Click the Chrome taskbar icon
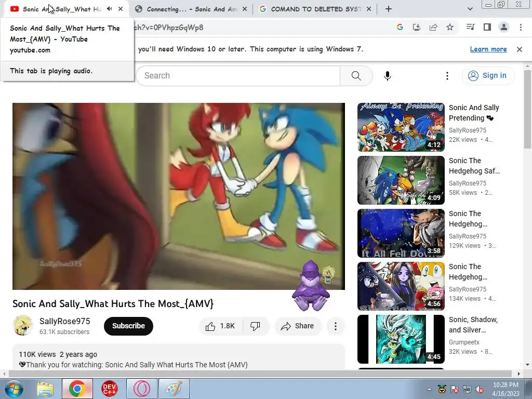Image resolution: width=532 pixels, height=399 pixels. [x=77, y=389]
